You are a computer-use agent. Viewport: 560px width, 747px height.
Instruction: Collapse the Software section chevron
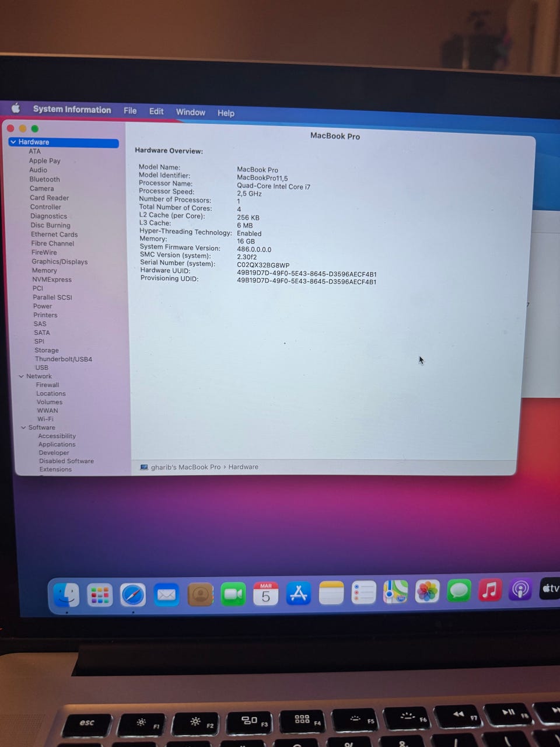point(23,428)
